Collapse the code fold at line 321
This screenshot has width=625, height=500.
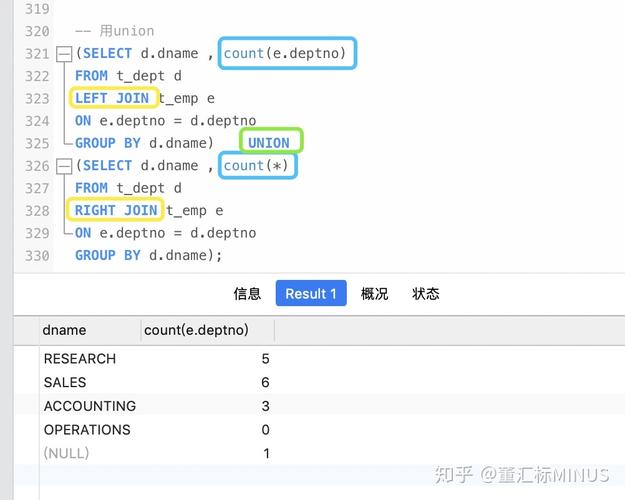(64, 54)
